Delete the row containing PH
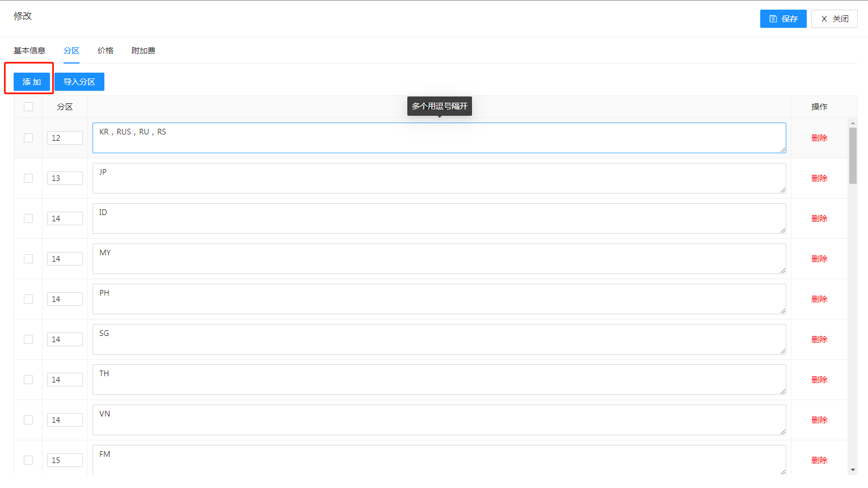 (819, 299)
